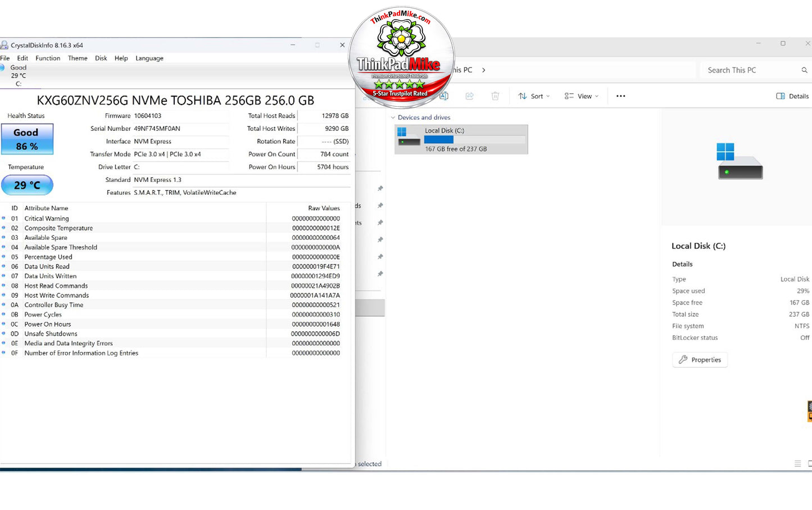The width and height of the screenshot is (812, 510).
Task: Open the Sort dropdown
Action: coord(534,96)
